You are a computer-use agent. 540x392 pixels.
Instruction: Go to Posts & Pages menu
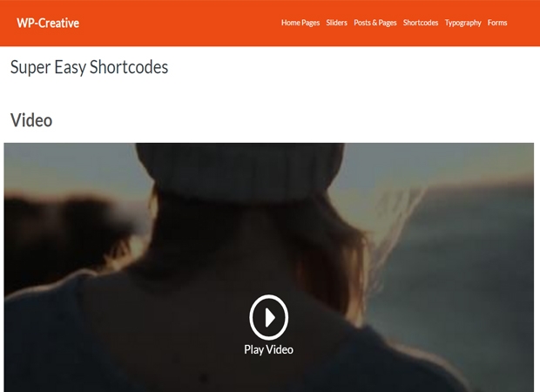(x=375, y=23)
